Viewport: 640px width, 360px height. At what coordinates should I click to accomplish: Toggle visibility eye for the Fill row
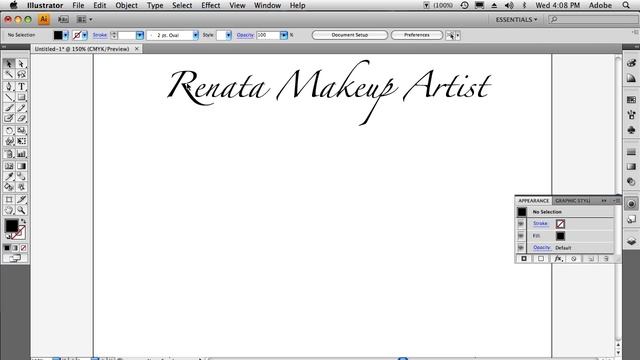point(521,236)
